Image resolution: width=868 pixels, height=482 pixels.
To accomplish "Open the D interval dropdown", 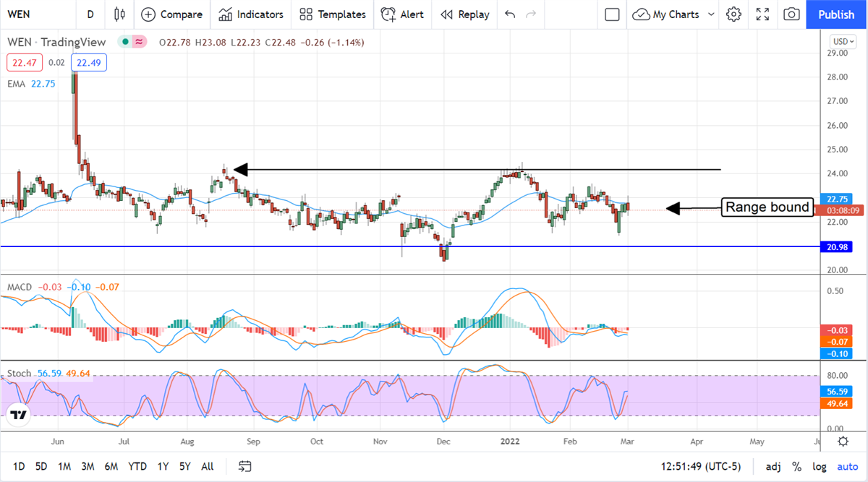I will point(90,14).
